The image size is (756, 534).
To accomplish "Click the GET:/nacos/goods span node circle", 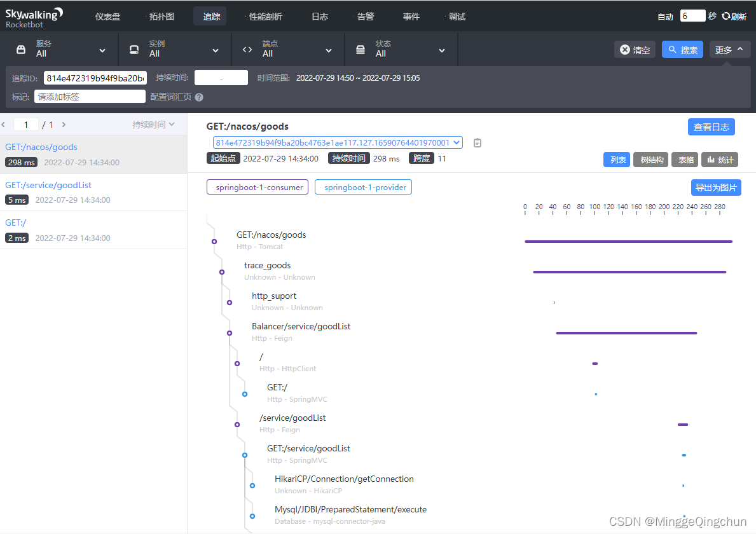I will 214,242.
